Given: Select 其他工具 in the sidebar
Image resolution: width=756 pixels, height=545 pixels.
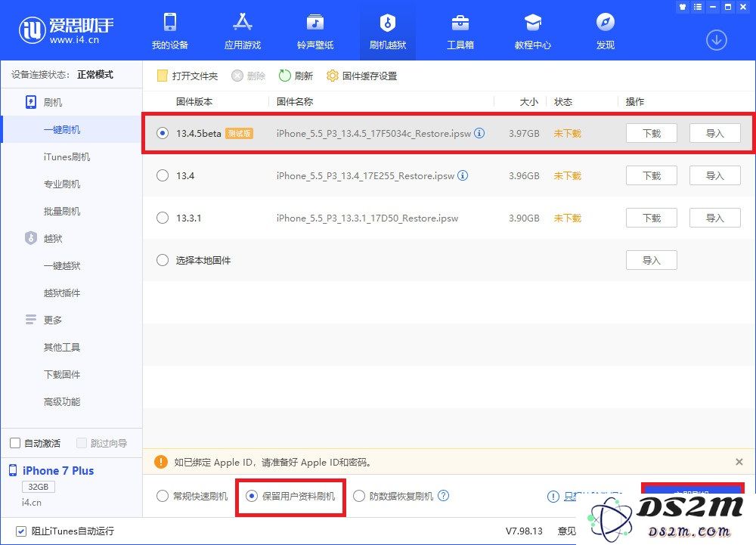Looking at the screenshot, I should tap(62, 347).
